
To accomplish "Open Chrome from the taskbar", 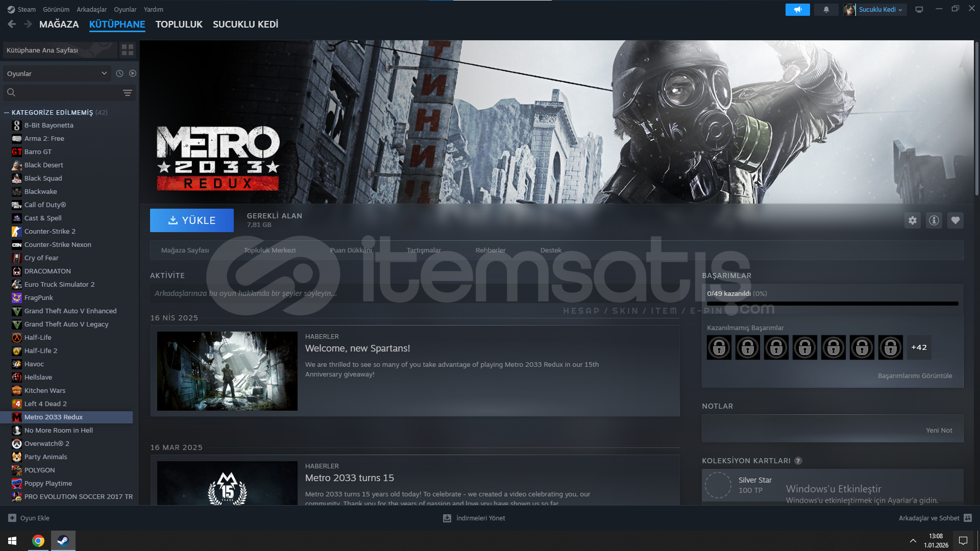I will (38, 541).
